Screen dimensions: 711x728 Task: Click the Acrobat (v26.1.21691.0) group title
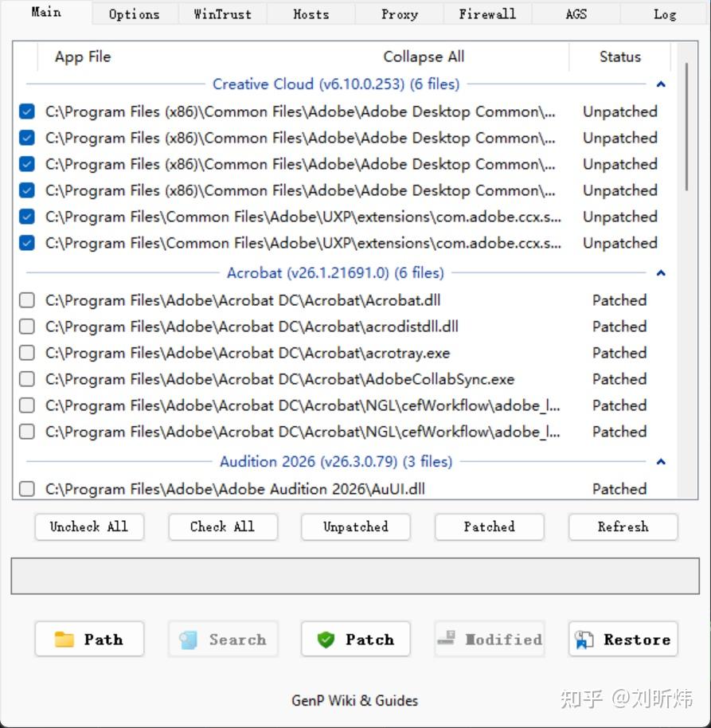[335, 272]
